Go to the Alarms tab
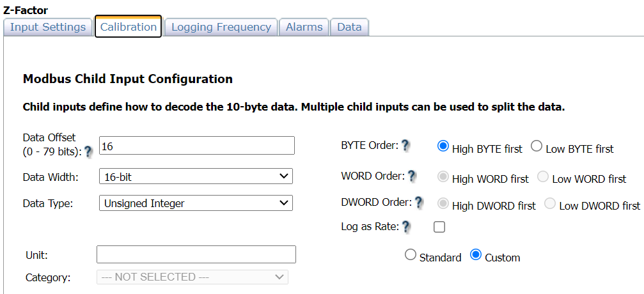The width and height of the screenshot is (644, 294). point(304,27)
